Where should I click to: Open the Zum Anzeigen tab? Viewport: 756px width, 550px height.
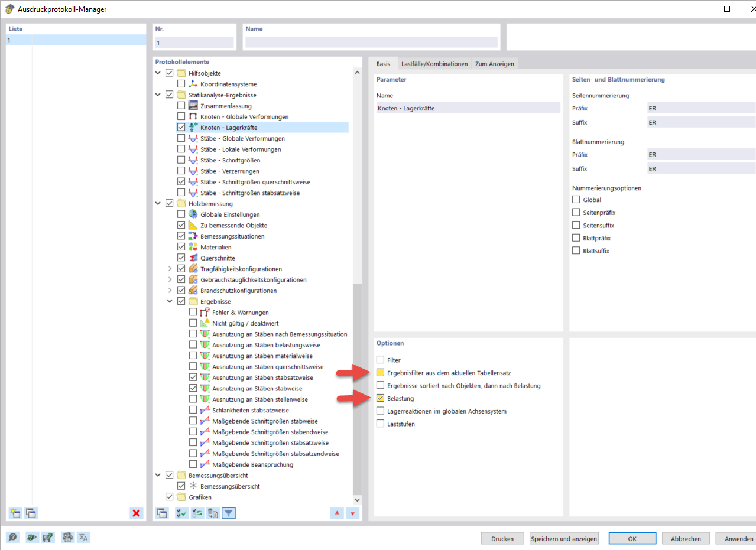click(x=494, y=63)
